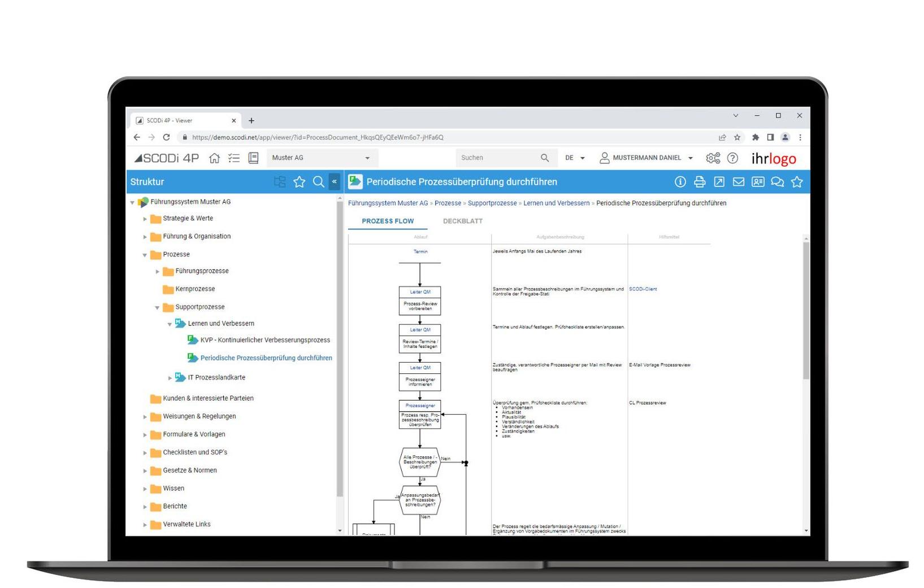The image size is (924, 588).
Task: Open Kunden & interessierte Parteien folder
Action: [208, 399]
